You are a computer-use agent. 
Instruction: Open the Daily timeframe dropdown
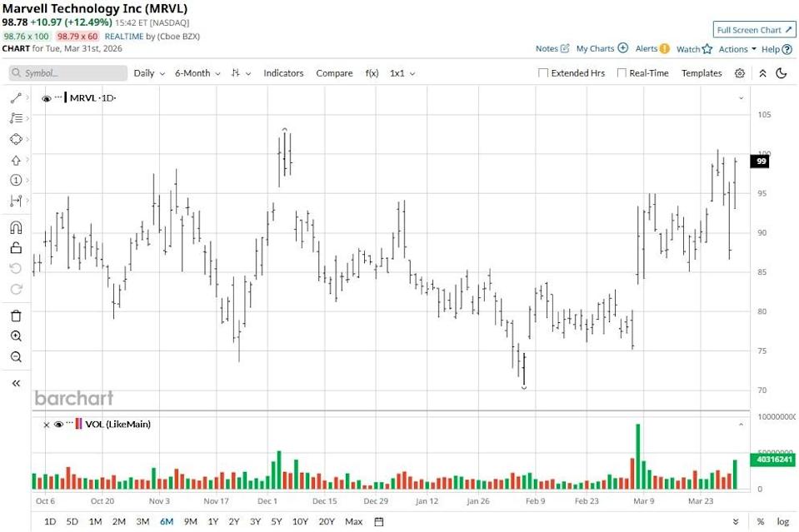tap(147, 73)
